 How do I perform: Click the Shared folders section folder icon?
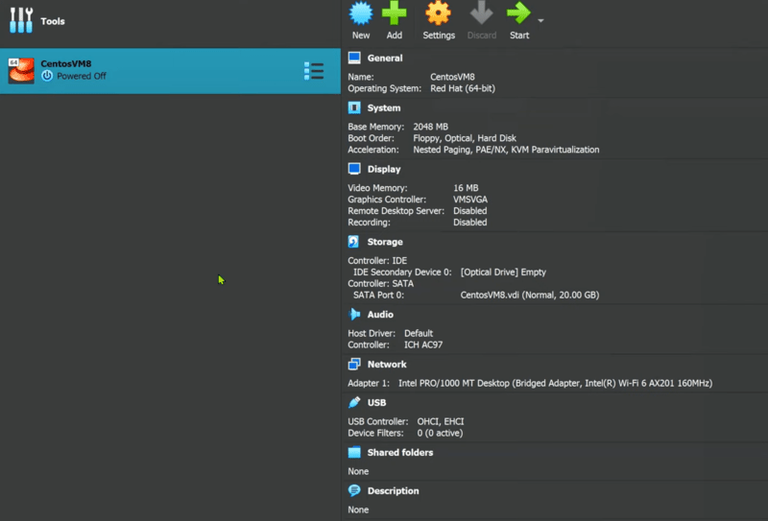pos(354,452)
